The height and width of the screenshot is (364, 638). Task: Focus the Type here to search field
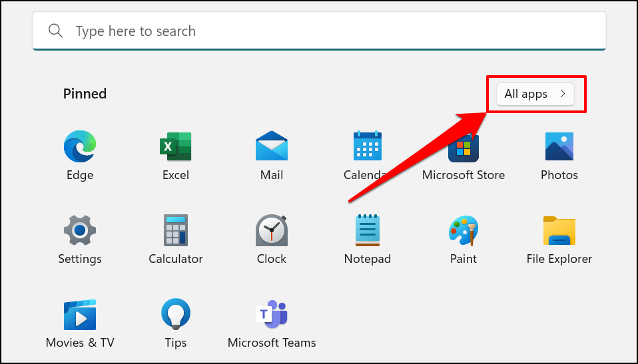[319, 31]
